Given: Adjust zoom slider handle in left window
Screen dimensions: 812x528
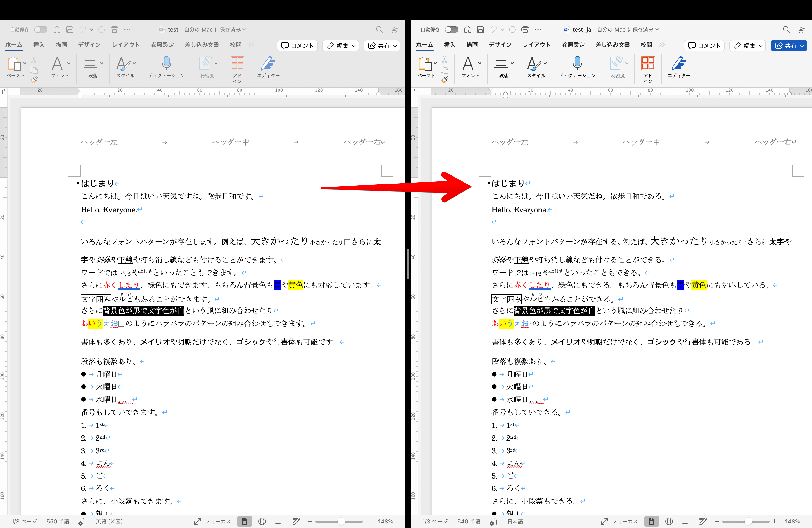Looking at the screenshot, I should [341, 522].
